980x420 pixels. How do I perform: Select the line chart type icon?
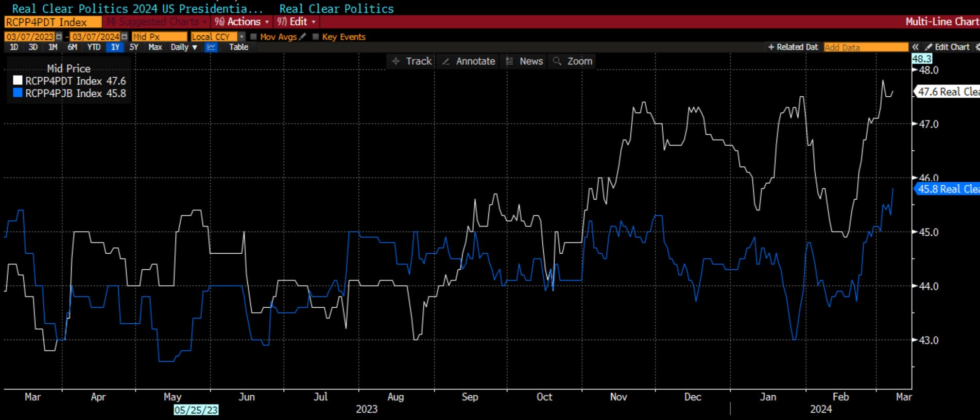211,47
